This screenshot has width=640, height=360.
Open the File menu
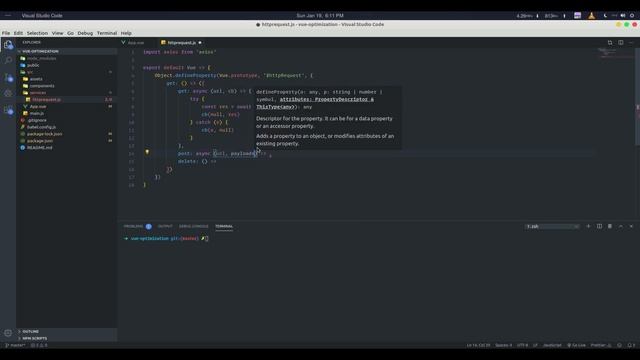tap(6, 33)
